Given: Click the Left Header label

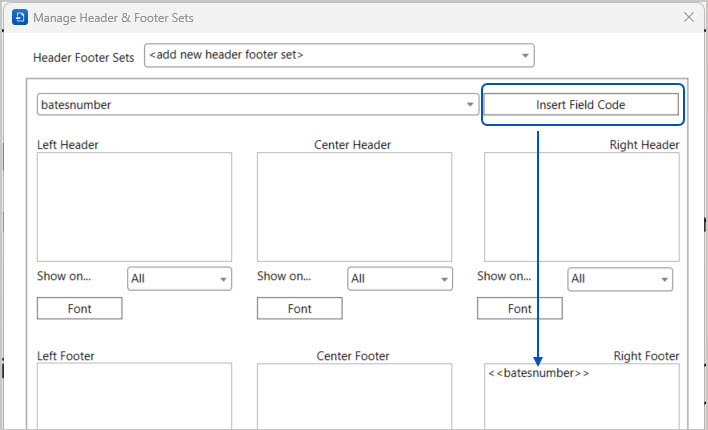Looking at the screenshot, I should coord(68,145).
